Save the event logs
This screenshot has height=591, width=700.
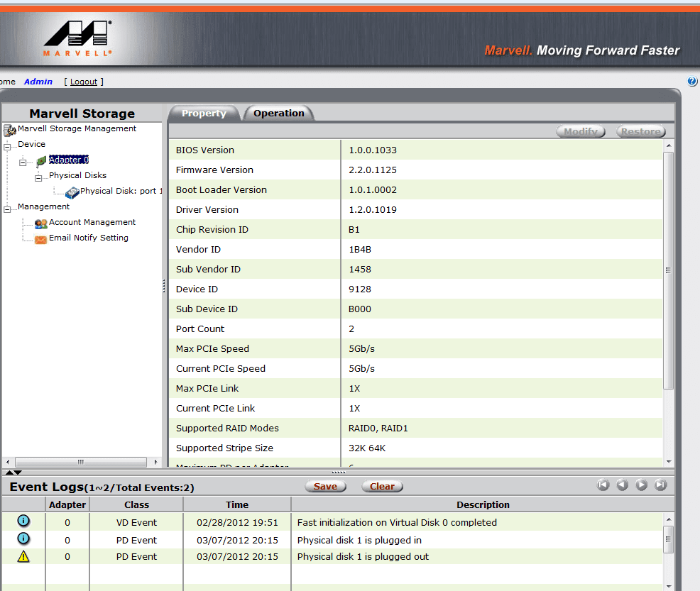pos(325,486)
